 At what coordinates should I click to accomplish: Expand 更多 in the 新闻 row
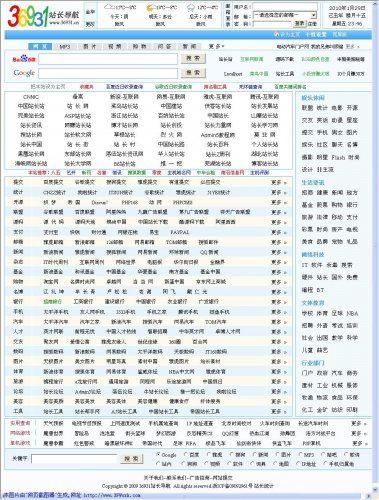279,252
